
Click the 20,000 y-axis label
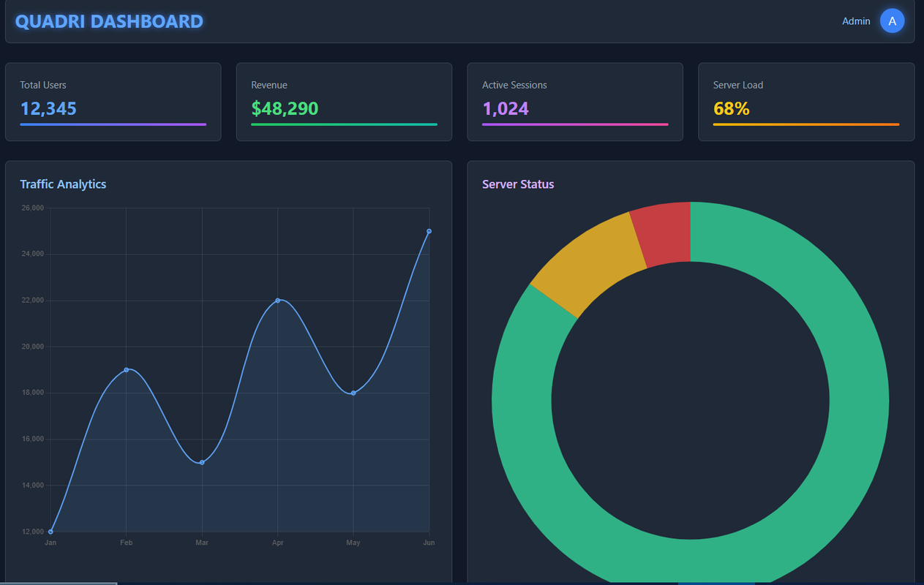(x=33, y=347)
